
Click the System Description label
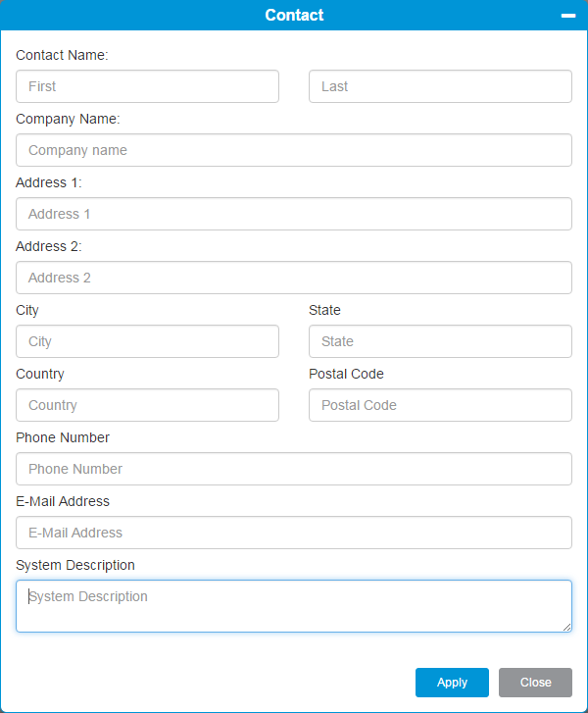[x=75, y=565]
